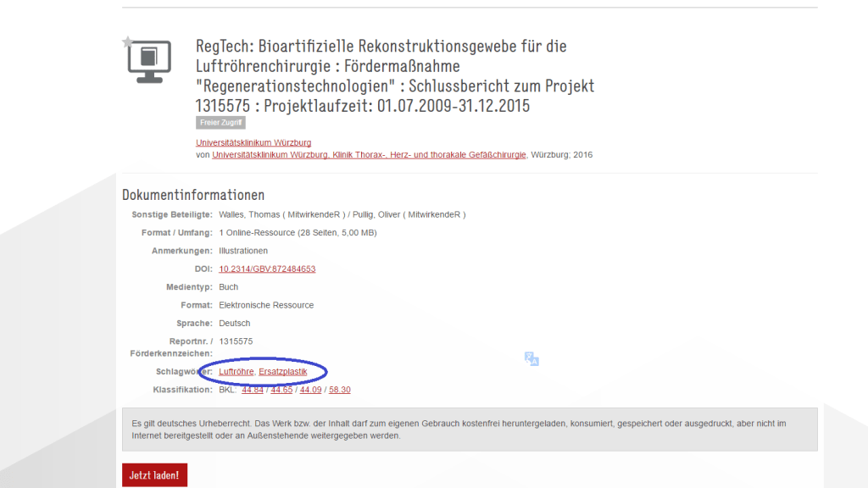
Task: Click the favorite star icon
Action: [x=128, y=42]
